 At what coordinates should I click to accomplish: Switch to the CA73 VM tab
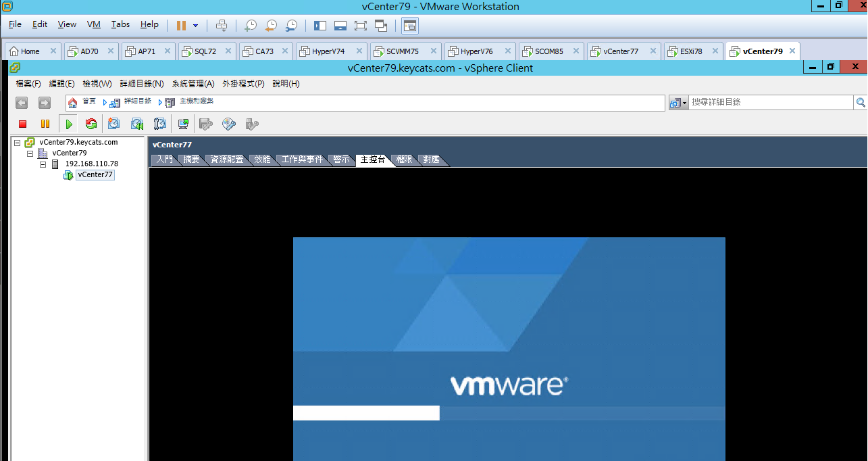pyautogui.click(x=265, y=51)
